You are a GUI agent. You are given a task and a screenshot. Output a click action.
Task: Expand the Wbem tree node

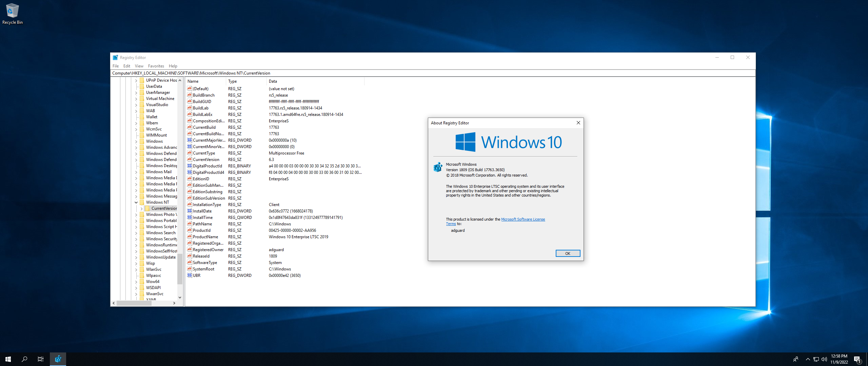coord(136,123)
